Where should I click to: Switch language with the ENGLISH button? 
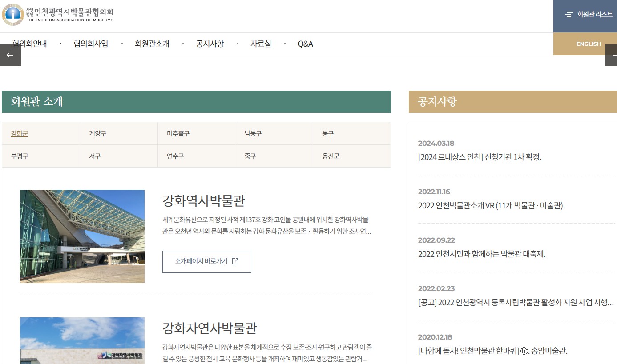tap(585, 44)
